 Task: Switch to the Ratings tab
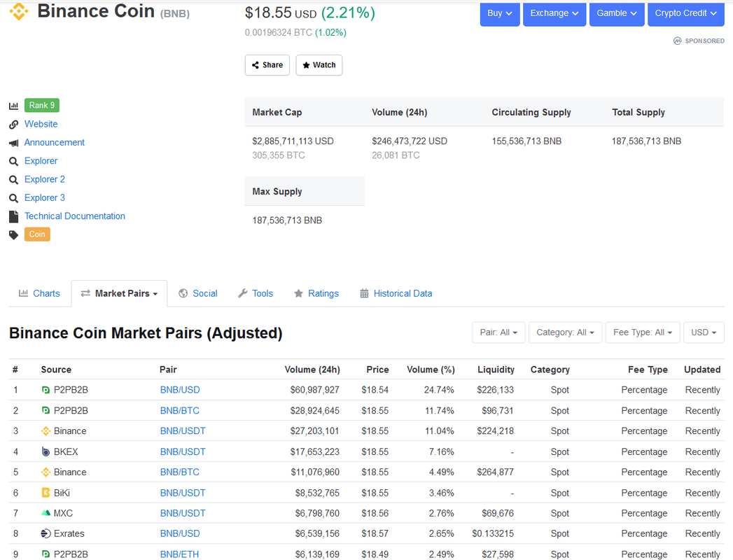[x=316, y=293]
